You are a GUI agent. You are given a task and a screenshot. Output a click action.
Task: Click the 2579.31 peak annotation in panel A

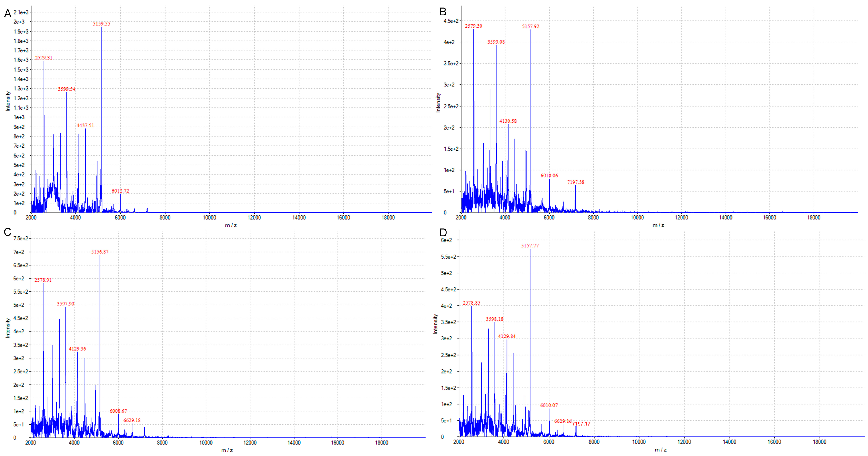[x=44, y=58]
